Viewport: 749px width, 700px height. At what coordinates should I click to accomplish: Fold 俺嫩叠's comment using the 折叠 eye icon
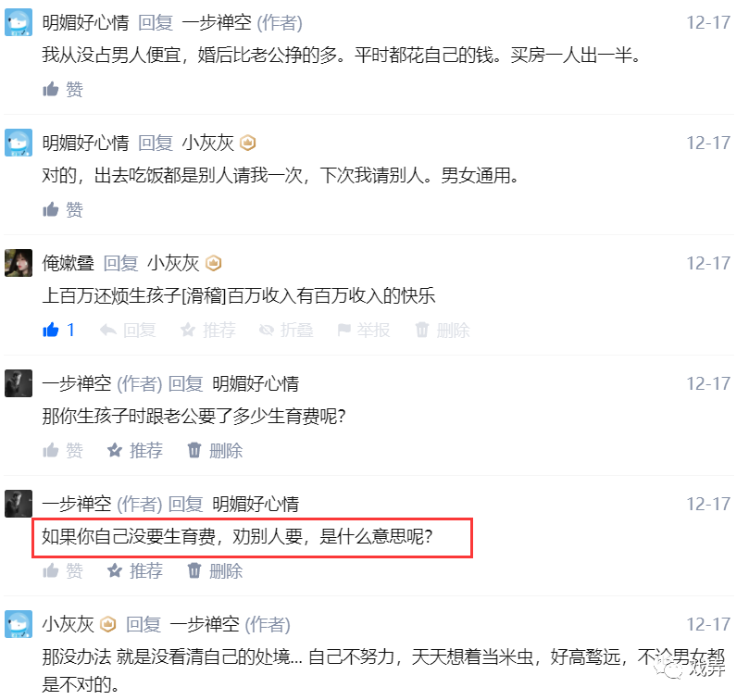coord(286,331)
